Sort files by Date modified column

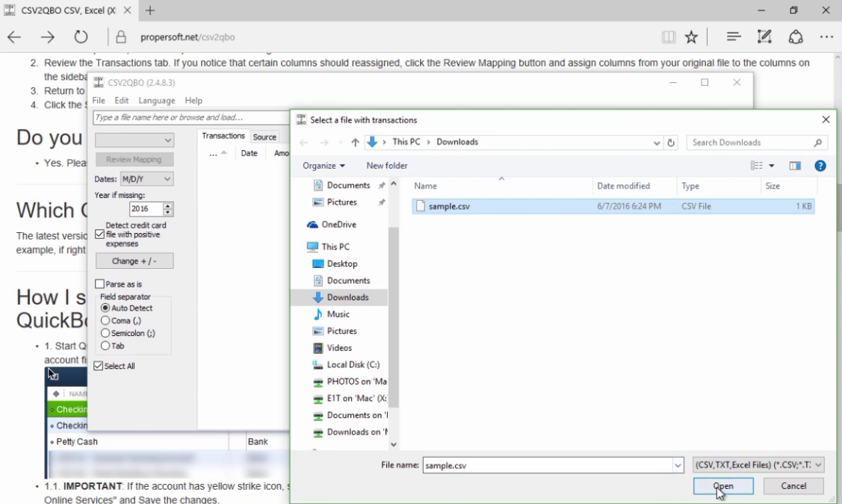[623, 186]
